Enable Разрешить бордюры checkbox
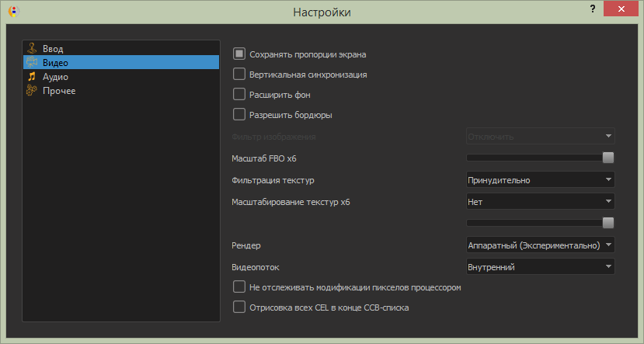The height and width of the screenshot is (344, 644). coord(239,115)
